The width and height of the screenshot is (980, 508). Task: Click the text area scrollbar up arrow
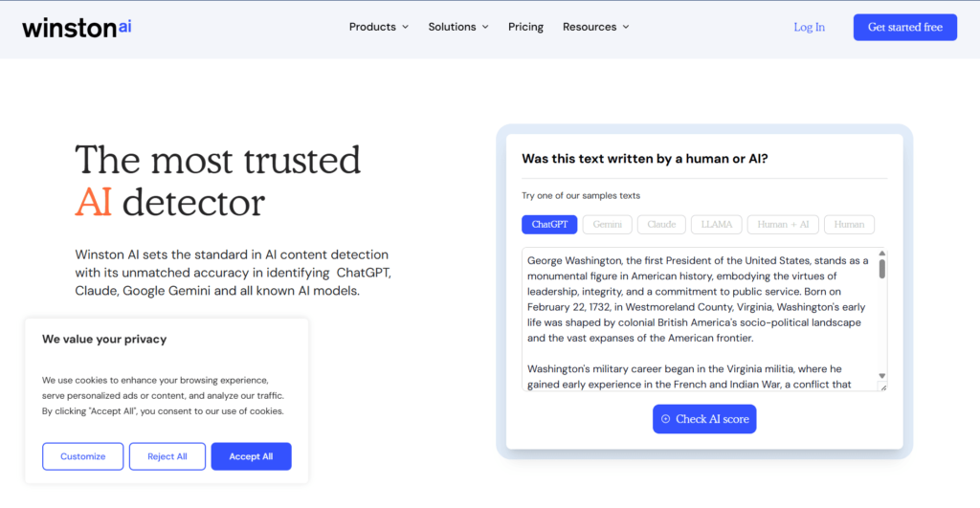(x=881, y=254)
